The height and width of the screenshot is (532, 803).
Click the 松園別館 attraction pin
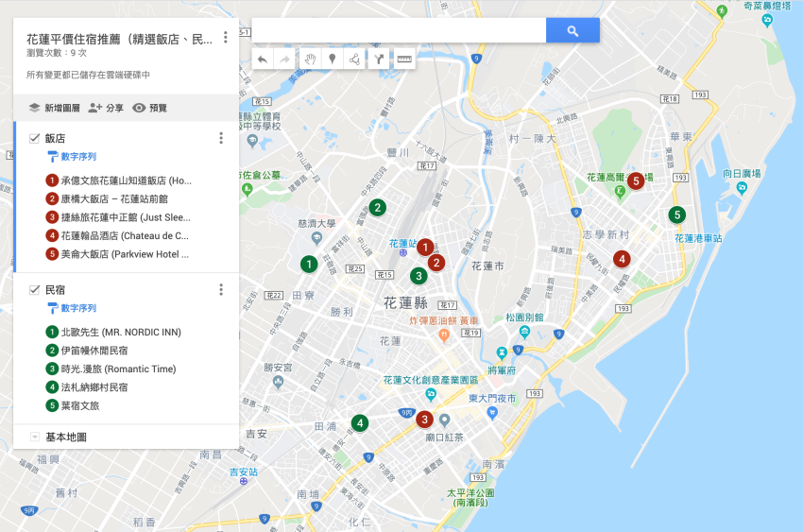coord(525,332)
